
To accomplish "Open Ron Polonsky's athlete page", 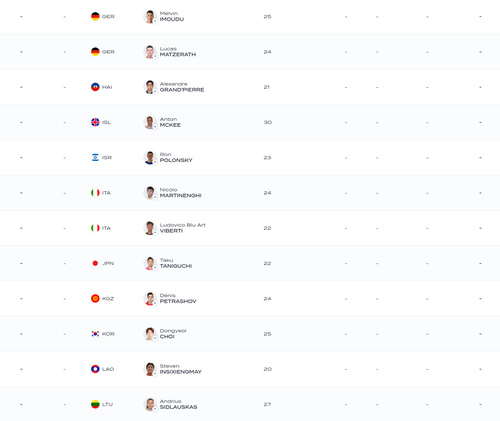I will coord(176,157).
